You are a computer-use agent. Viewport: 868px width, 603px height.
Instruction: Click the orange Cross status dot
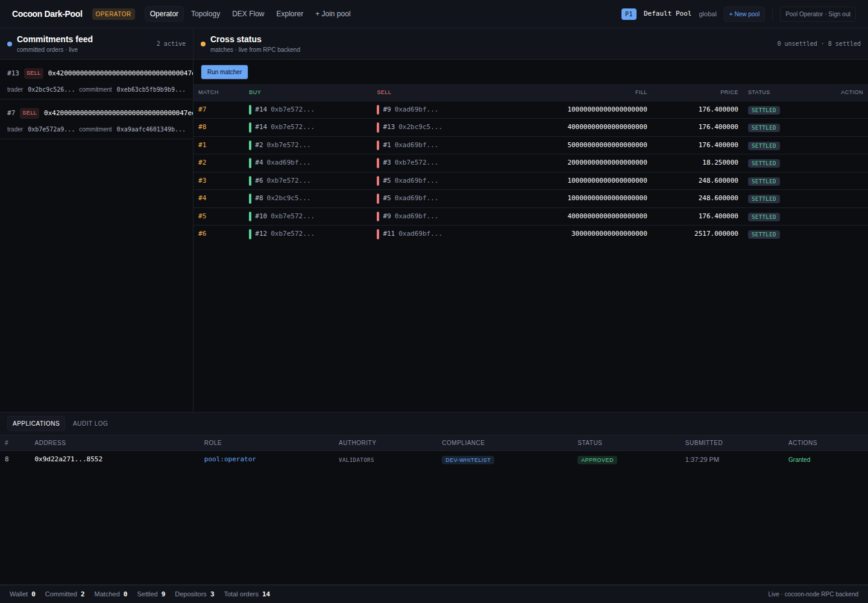point(203,44)
